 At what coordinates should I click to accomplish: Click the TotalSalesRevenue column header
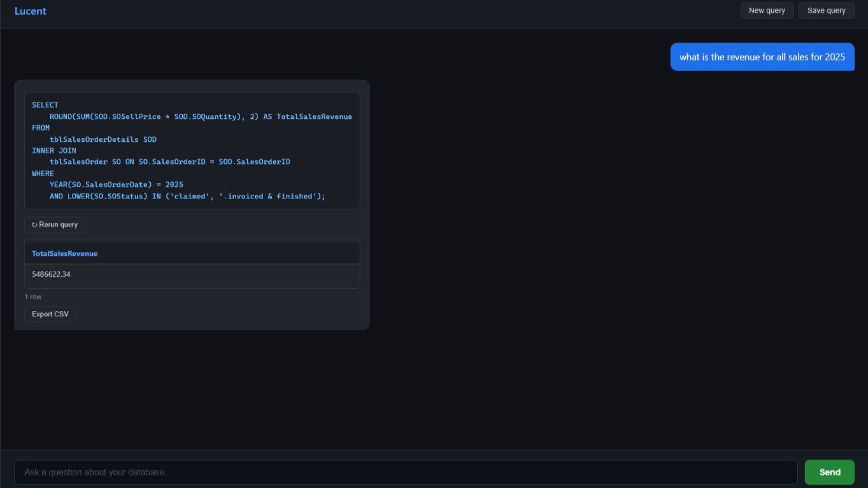65,253
